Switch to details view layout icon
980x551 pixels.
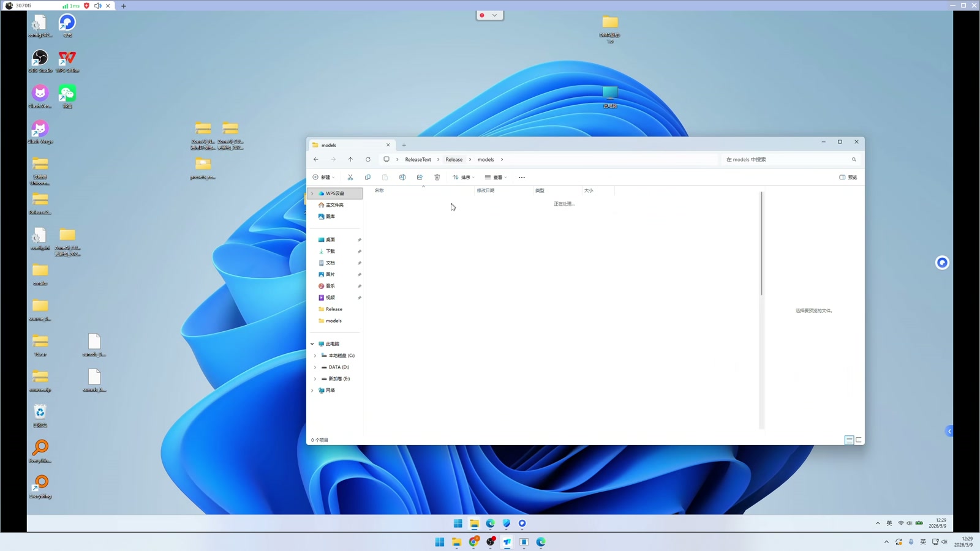(849, 440)
